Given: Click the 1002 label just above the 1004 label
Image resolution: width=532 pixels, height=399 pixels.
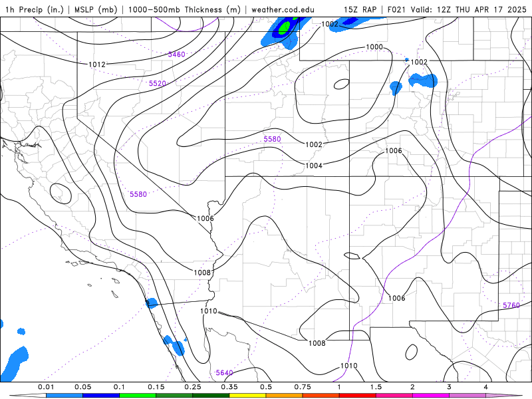Looking at the screenshot, I should (314, 144).
